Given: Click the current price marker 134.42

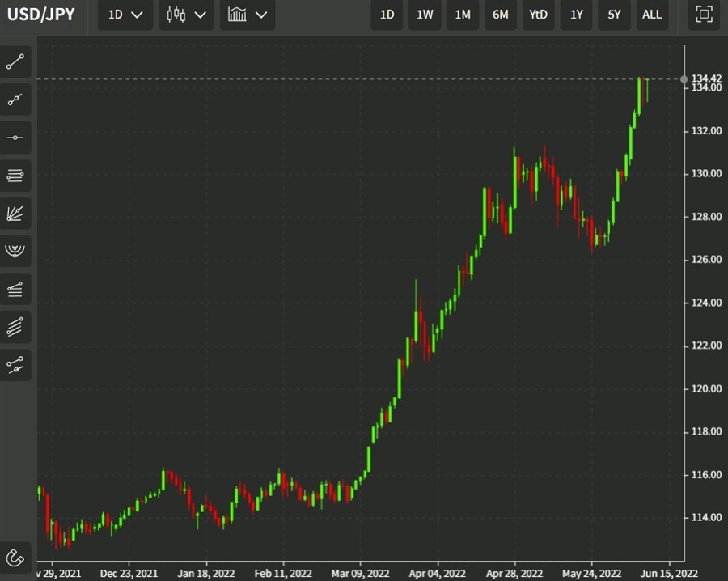Looking at the screenshot, I should 706,78.
